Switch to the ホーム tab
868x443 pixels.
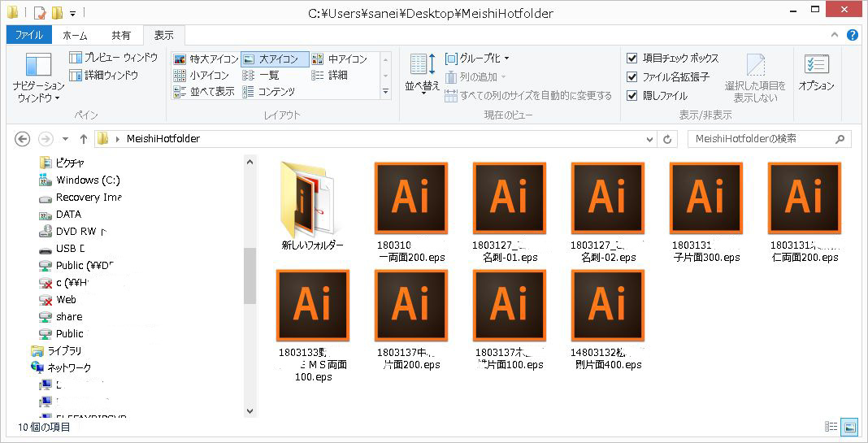pos(75,35)
